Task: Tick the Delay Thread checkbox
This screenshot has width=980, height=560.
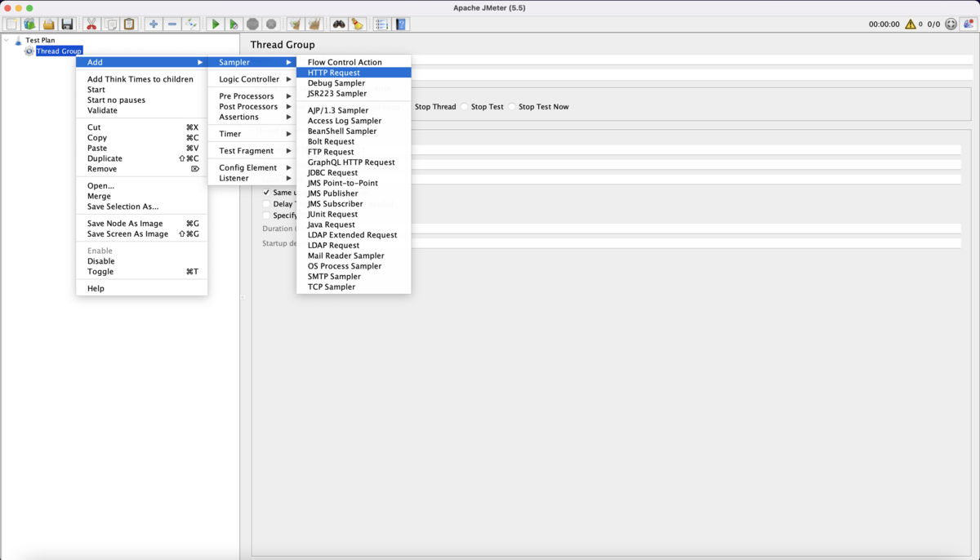Action: tap(266, 204)
